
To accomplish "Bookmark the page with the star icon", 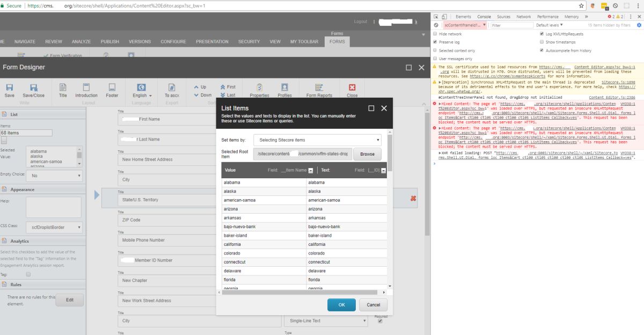I will pos(582,5).
